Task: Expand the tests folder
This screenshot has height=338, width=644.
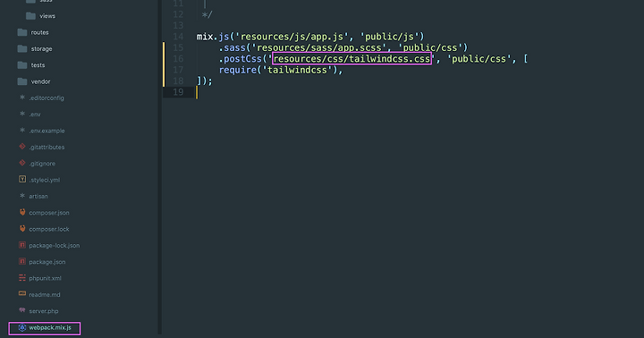Action: pyautogui.click(x=38, y=65)
